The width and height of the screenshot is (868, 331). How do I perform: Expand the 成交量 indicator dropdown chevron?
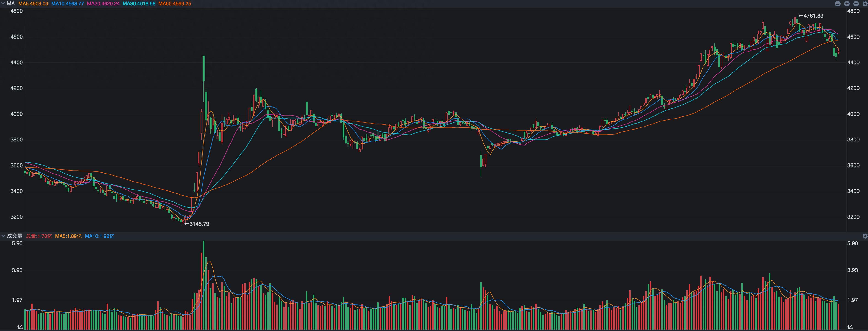coord(3,236)
